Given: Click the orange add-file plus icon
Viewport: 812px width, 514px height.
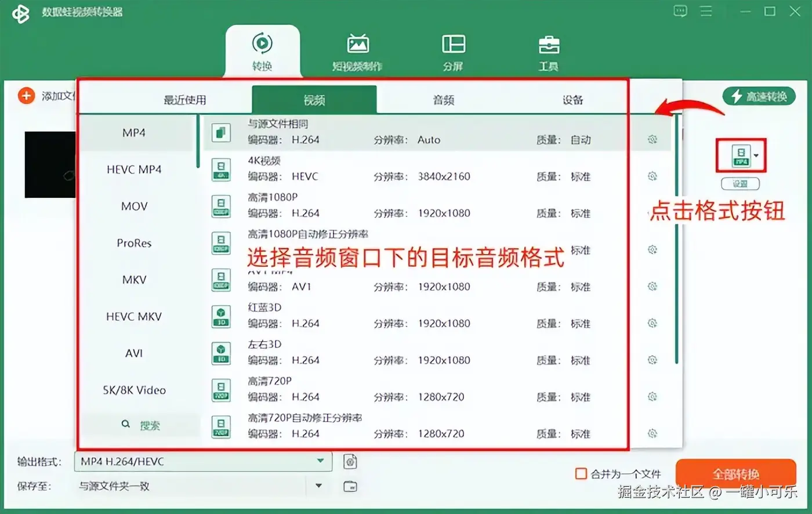Looking at the screenshot, I should (26, 96).
